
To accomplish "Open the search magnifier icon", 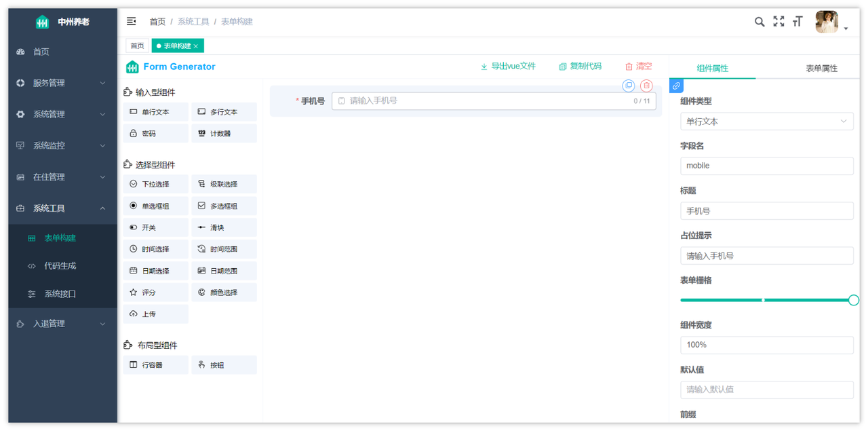I will 759,22.
